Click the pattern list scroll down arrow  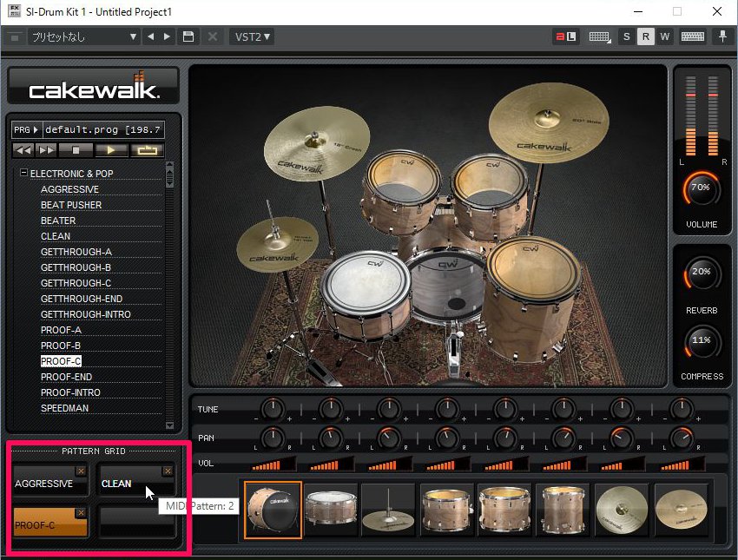tap(170, 426)
